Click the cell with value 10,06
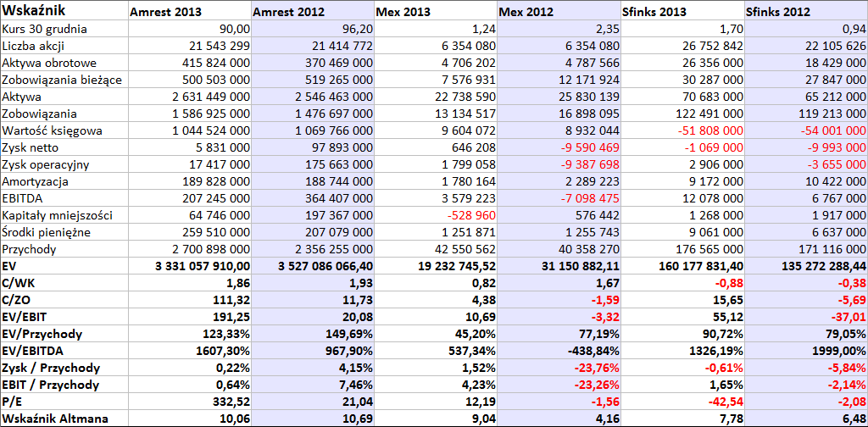Screen dimensions: 868x427 tap(189, 419)
